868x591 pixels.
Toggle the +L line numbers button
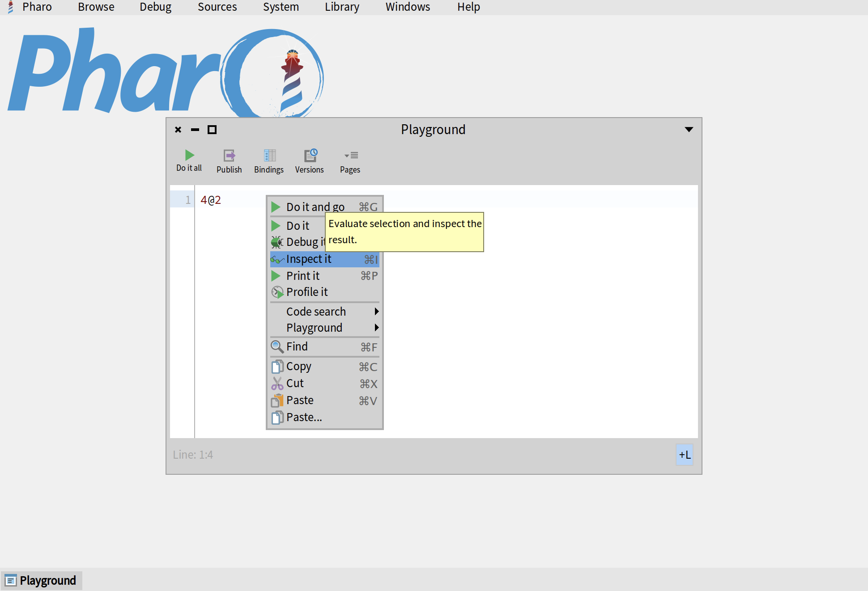click(684, 455)
